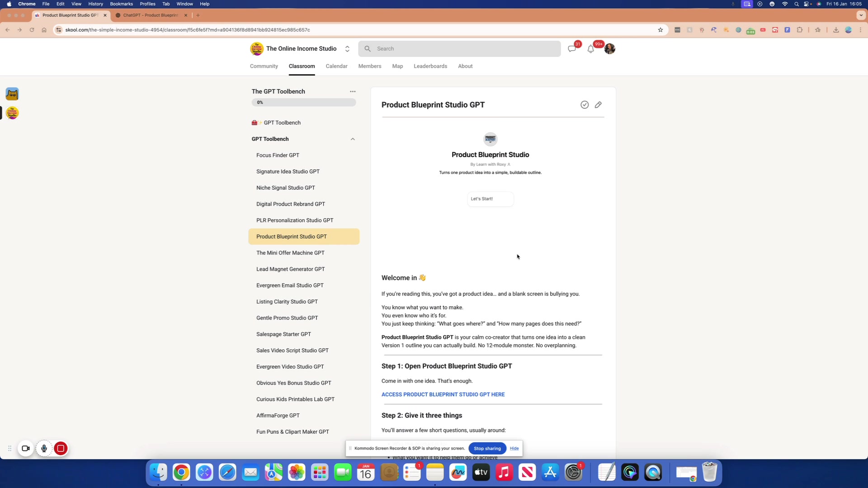The width and height of the screenshot is (868, 488).
Task: Open Lead Magnet Generator GPT lesson
Action: tap(290, 269)
